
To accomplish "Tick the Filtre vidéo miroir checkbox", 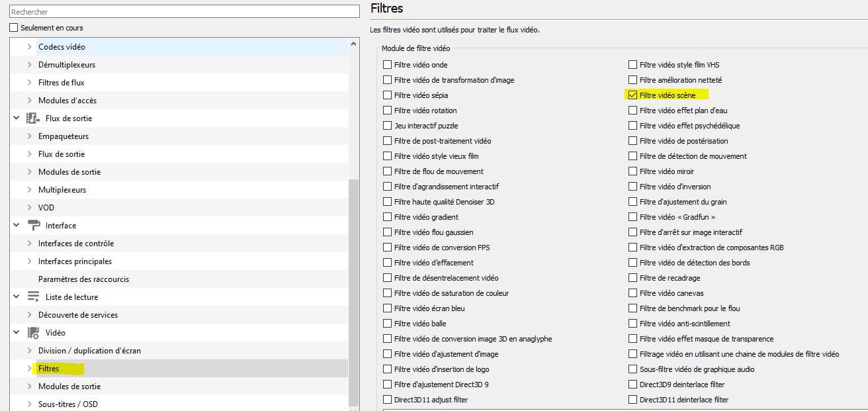I will pyautogui.click(x=633, y=171).
